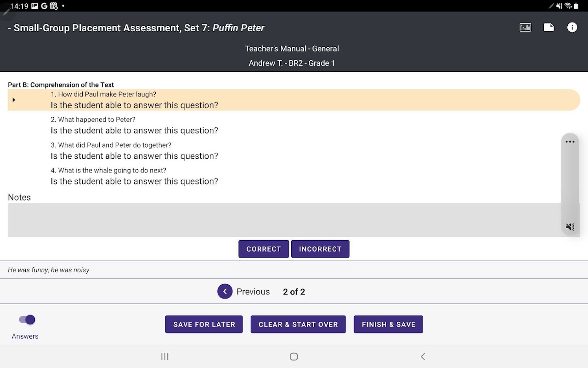Select question 2 about what happened to Peter
Image resolution: width=588 pixels, height=368 pixels.
pos(134,125)
